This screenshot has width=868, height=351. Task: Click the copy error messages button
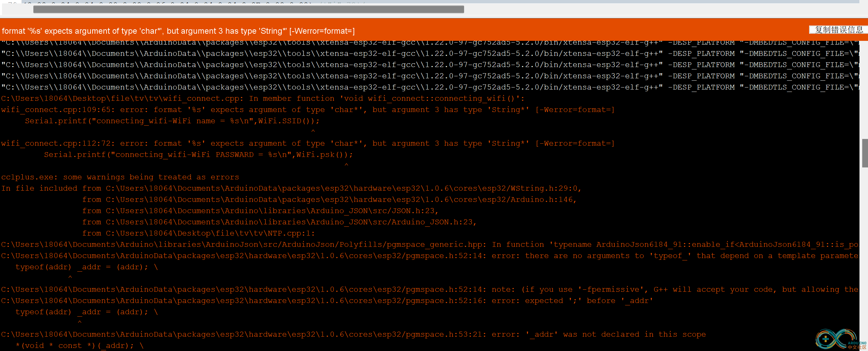(x=838, y=30)
